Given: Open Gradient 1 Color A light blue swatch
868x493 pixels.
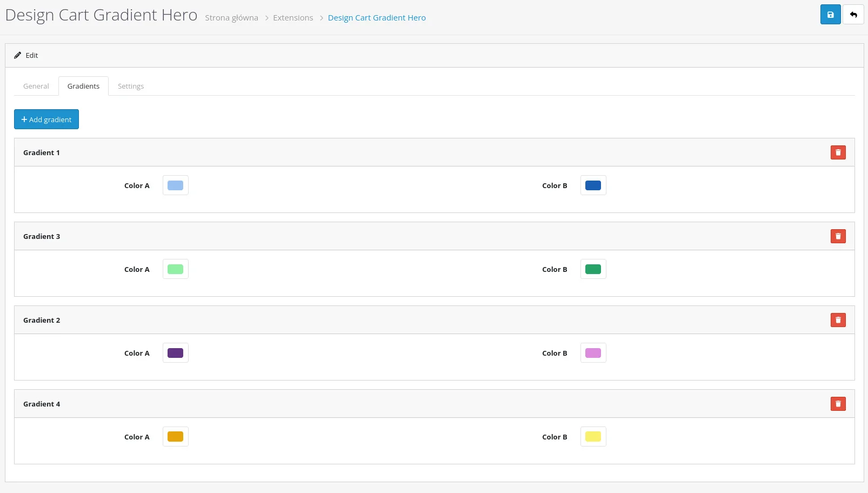Looking at the screenshot, I should tap(175, 185).
